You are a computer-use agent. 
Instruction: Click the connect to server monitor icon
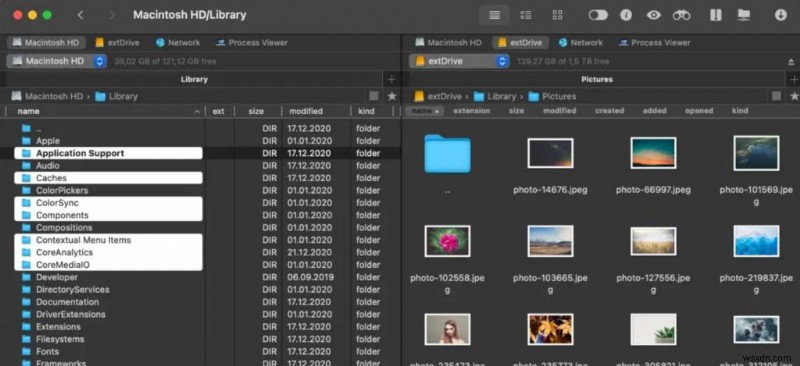744,15
